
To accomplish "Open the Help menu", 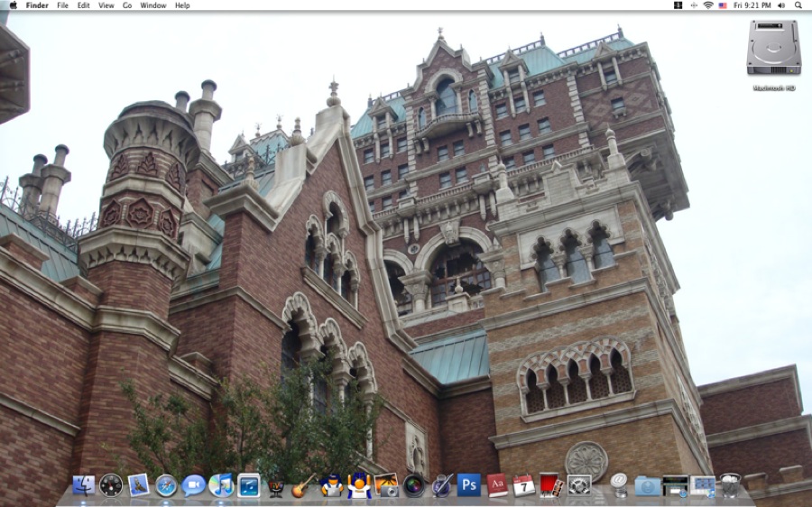I will (x=182, y=5).
